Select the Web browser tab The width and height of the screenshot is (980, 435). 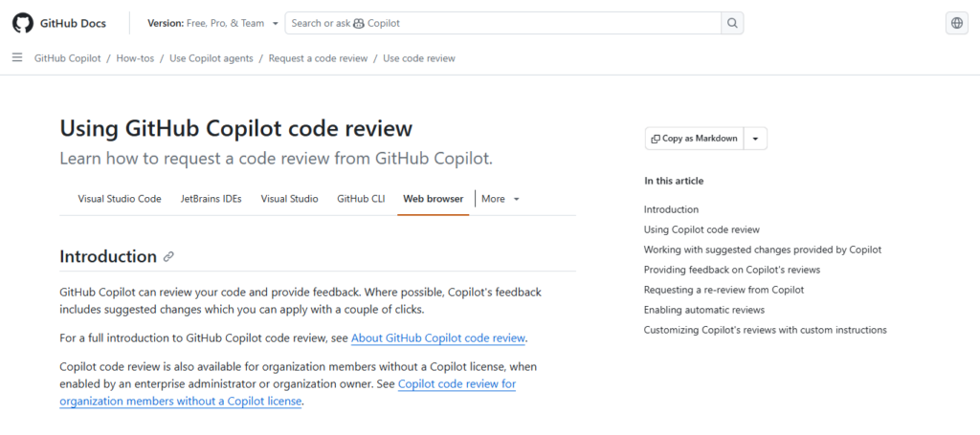click(x=434, y=199)
